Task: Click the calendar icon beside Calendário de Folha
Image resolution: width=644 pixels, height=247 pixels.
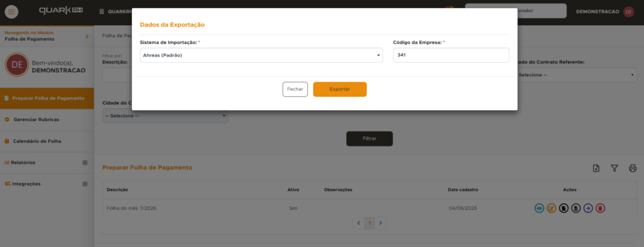Action: (x=7, y=141)
